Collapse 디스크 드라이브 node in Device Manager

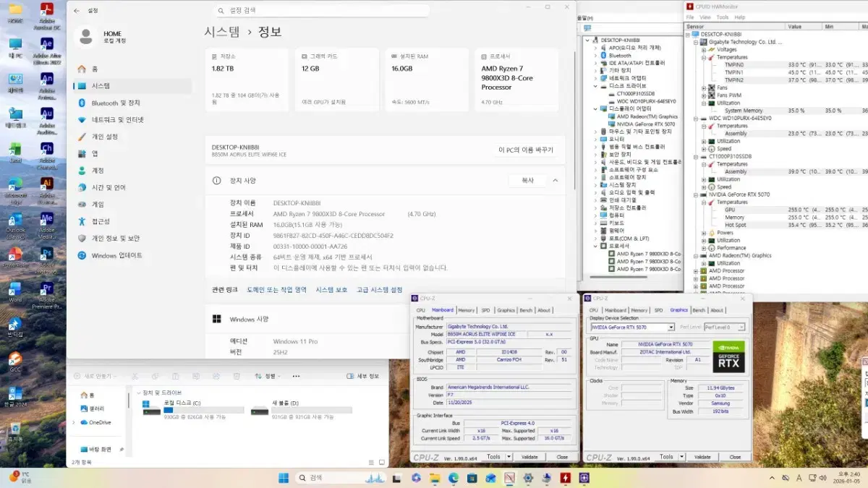[x=596, y=85]
